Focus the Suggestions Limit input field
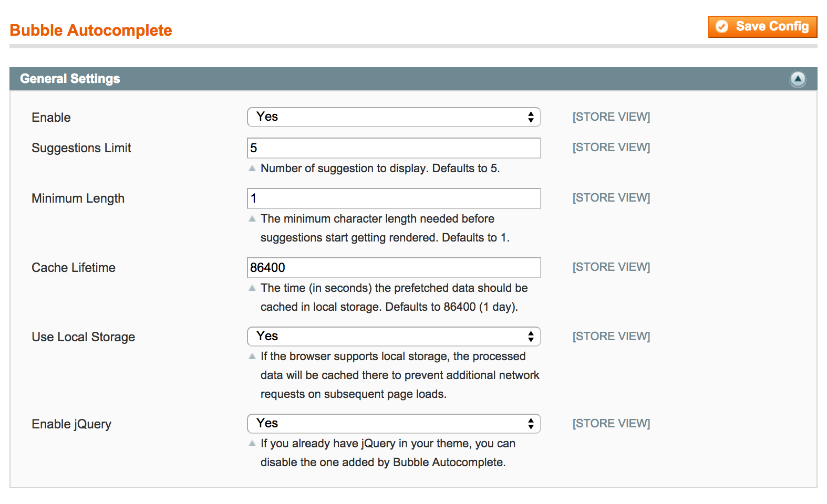827x504 pixels. click(x=394, y=148)
